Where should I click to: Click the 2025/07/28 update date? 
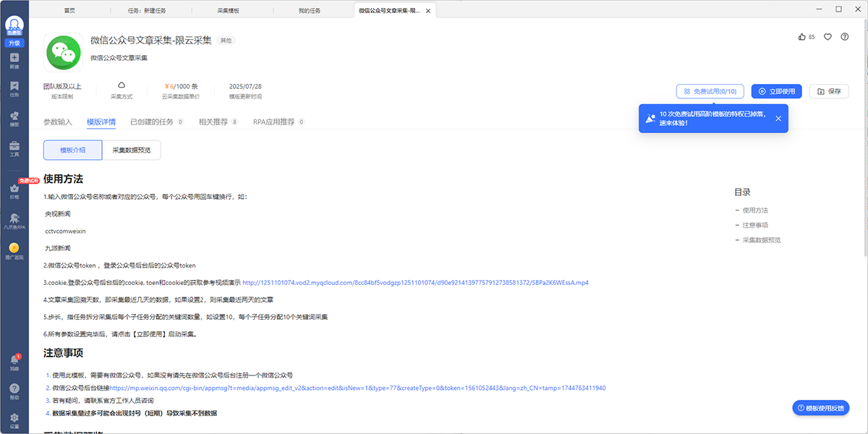245,86
